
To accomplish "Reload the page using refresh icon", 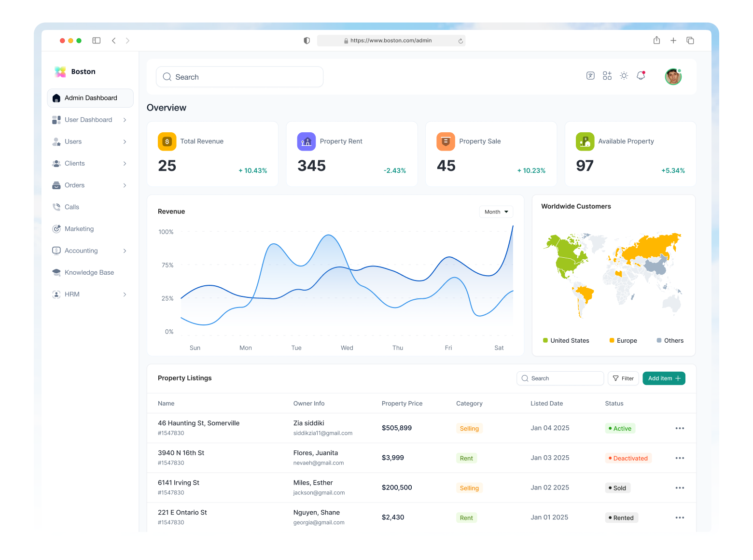I will coord(460,41).
